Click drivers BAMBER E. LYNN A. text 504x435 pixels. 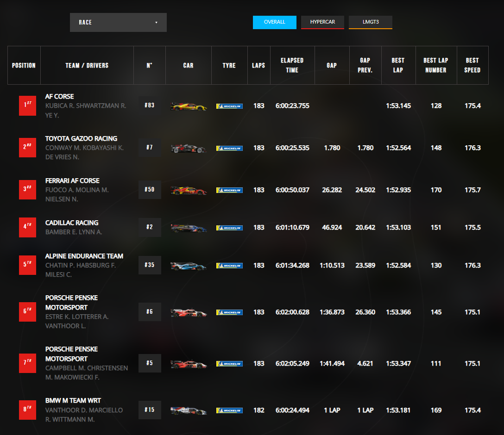pos(74,232)
